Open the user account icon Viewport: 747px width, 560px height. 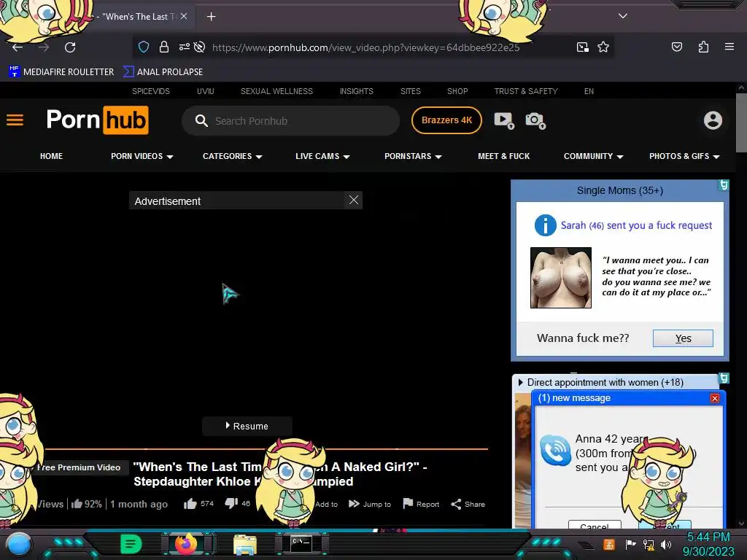[713, 120]
